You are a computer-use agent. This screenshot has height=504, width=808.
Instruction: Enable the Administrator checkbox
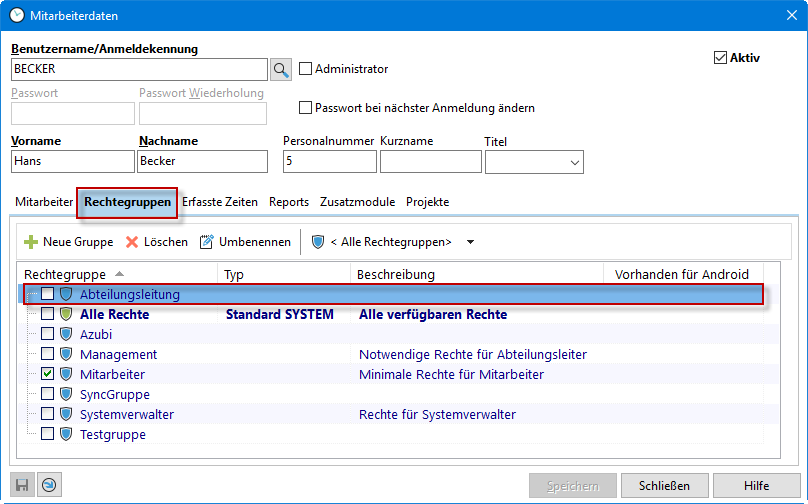[x=306, y=69]
